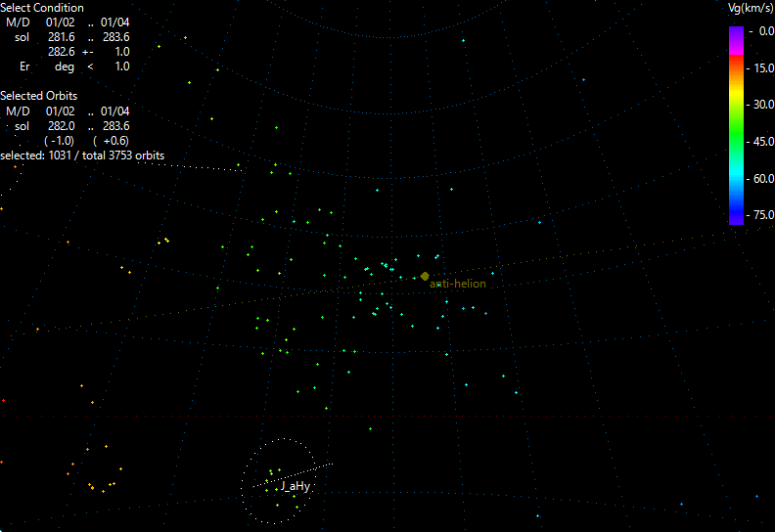Select the J_aHy radiant label
The image size is (775, 532).
pyautogui.click(x=295, y=486)
